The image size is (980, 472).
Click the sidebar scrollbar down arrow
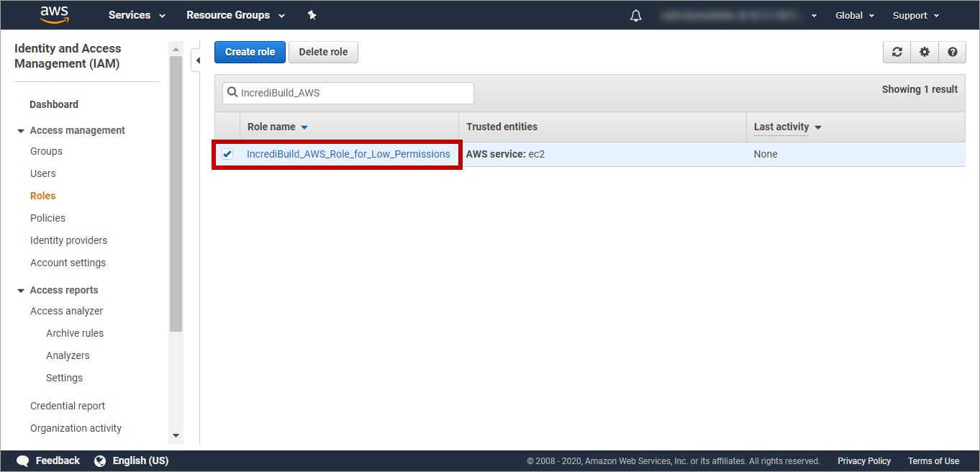(x=176, y=436)
